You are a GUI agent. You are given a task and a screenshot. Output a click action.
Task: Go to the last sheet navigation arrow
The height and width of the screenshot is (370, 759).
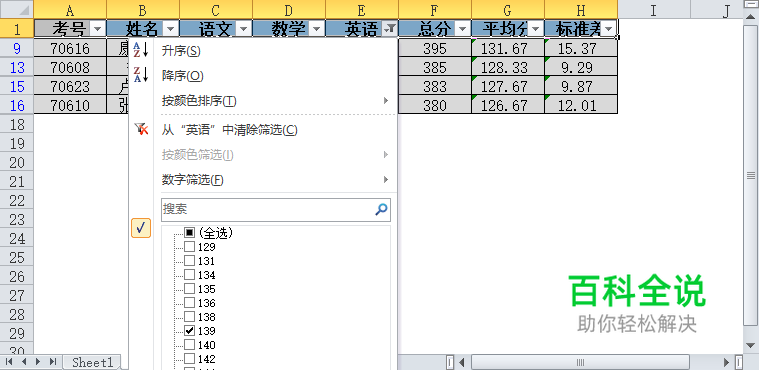pos(53,362)
